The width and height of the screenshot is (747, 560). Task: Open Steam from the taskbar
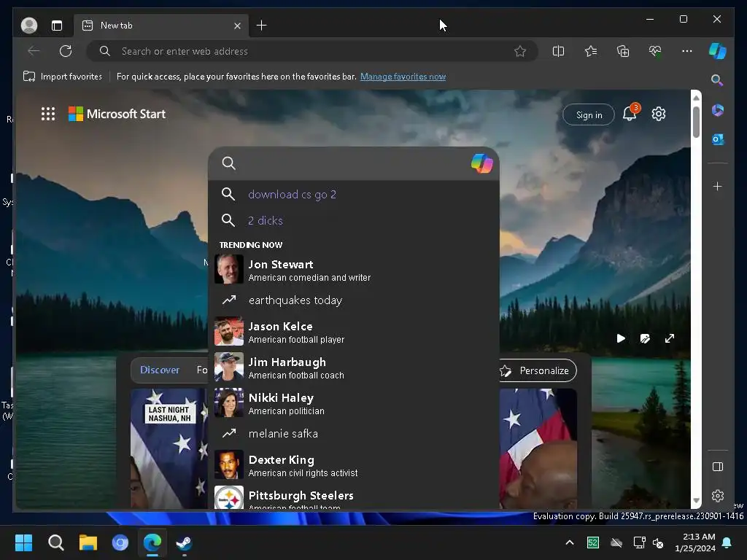pyautogui.click(x=185, y=542)
